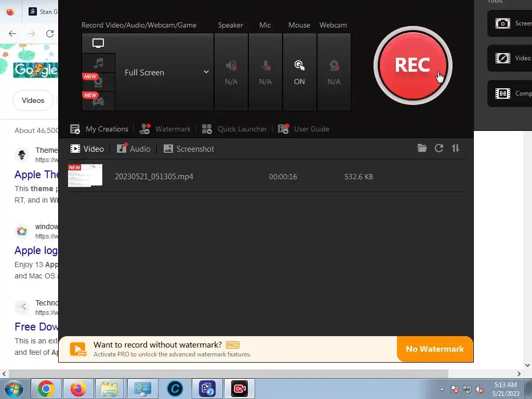Toggle the Webcam overlay
Viewport: 532px width, 399px height.
coord(334,72)
